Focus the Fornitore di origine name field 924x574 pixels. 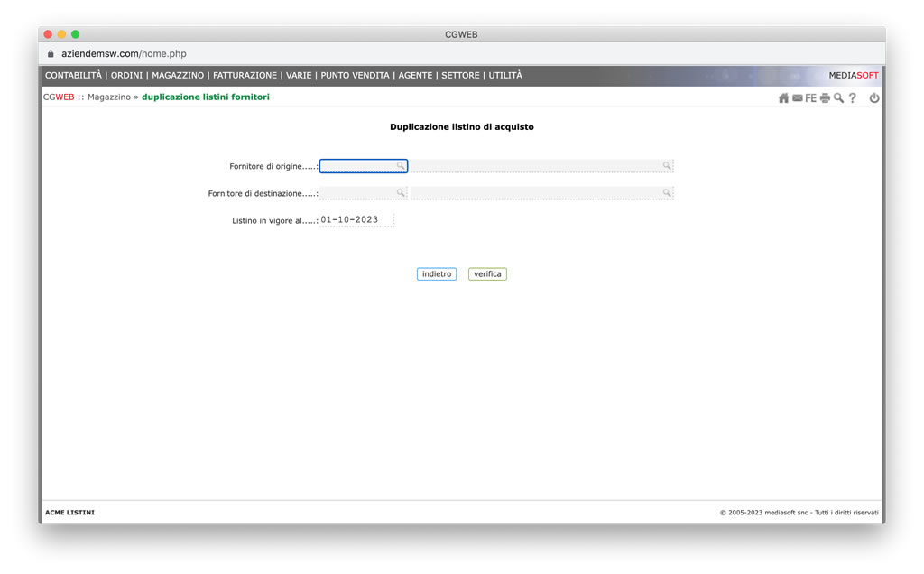541,166
